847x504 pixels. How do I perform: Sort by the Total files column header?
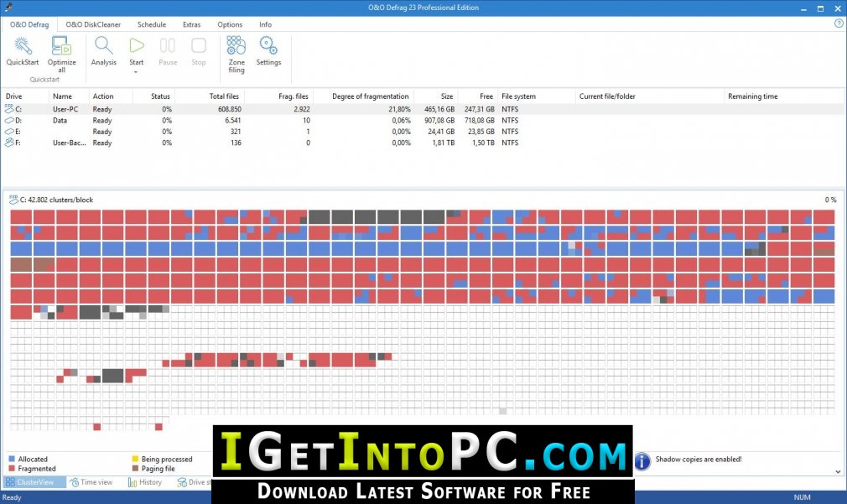click(210, 96)
